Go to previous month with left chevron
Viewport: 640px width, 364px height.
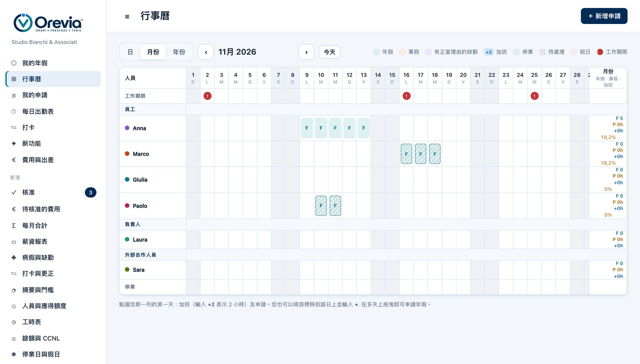(206, 52)
